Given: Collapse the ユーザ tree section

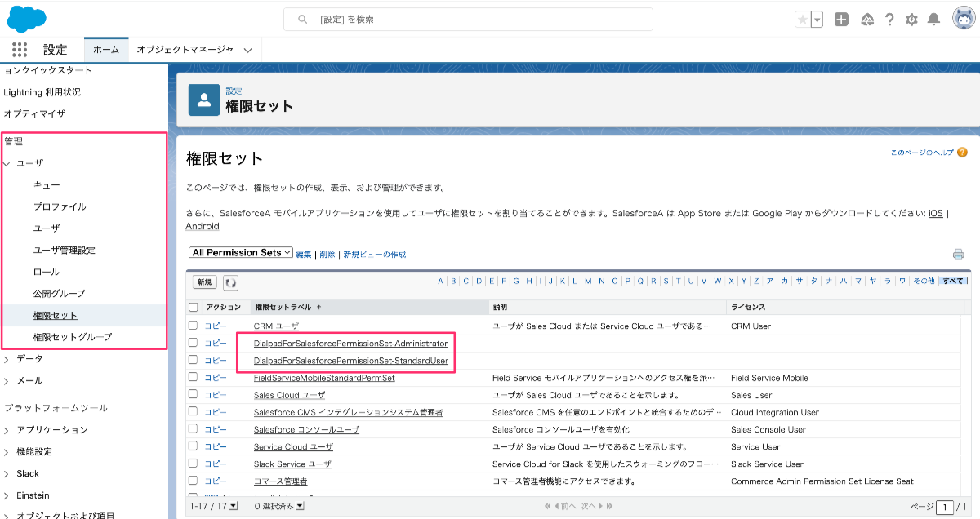Looking at the screenshot, I should (7, 164).
